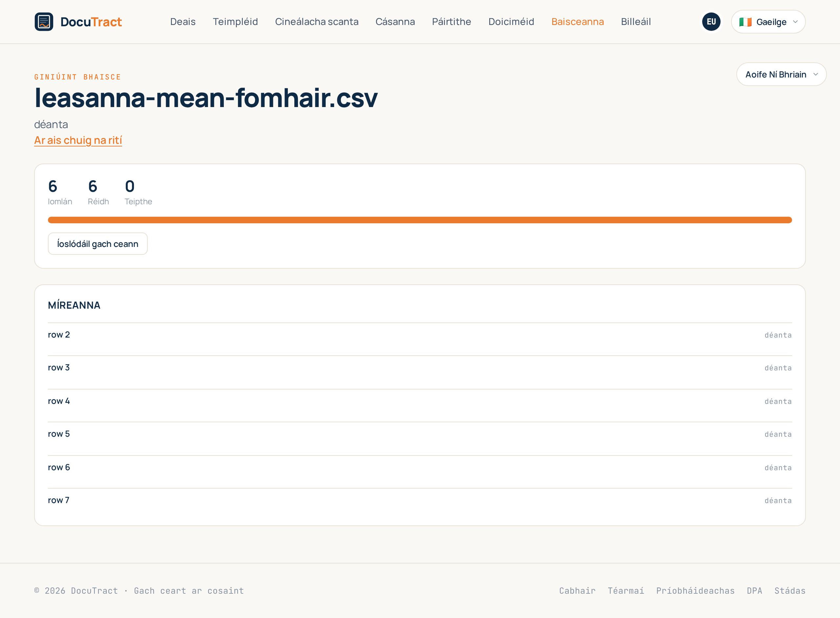Navigate to Cásanna
The width and height of the screenshot is (840, 618).
click(x=395, y=22)
